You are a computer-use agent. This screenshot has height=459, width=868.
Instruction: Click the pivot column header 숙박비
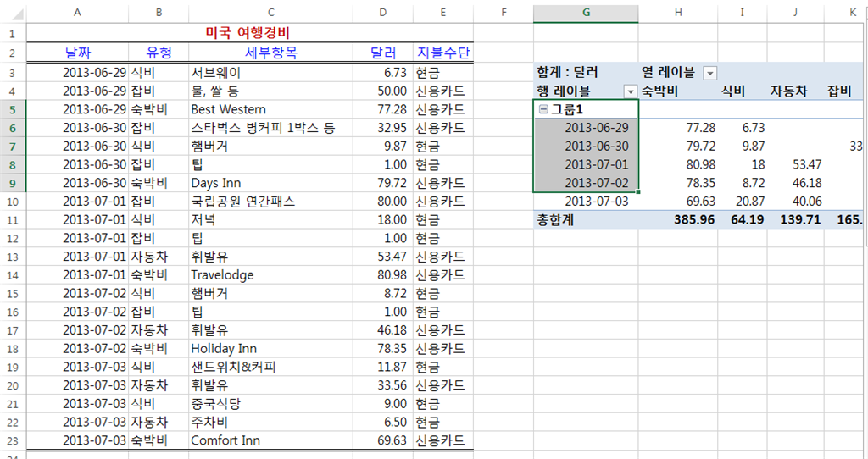677,91
